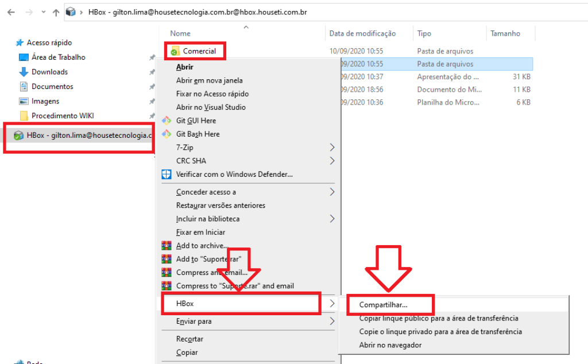Viewport: 588px width, 364px height.
Task: Click the Downloads arrow icon
Action: click(23, 72)
